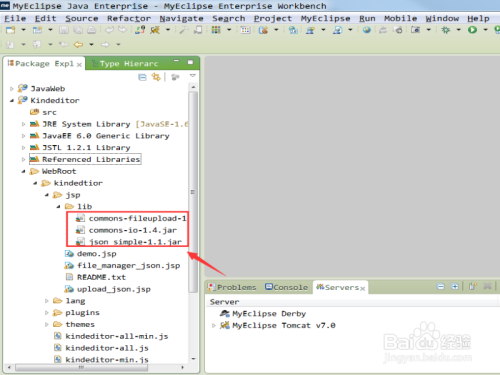
Task: Collapse the Kindeditor project node
Action: (x=12, y=100)
